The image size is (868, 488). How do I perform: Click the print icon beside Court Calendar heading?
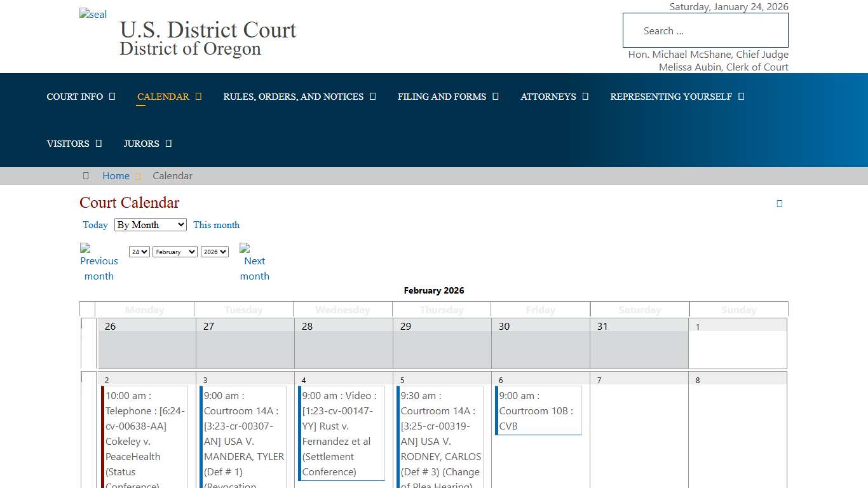point(780,204)
